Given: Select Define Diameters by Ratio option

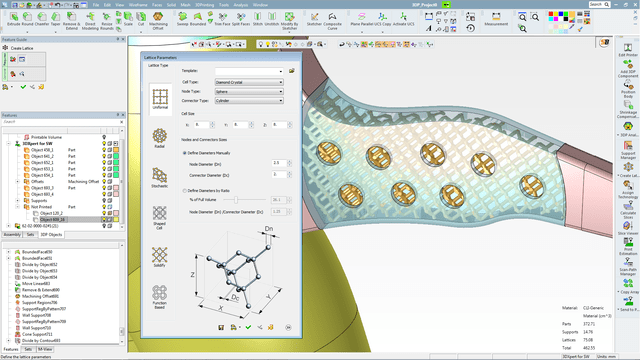Looking at the screenshot, I should [x=184, y=191].
